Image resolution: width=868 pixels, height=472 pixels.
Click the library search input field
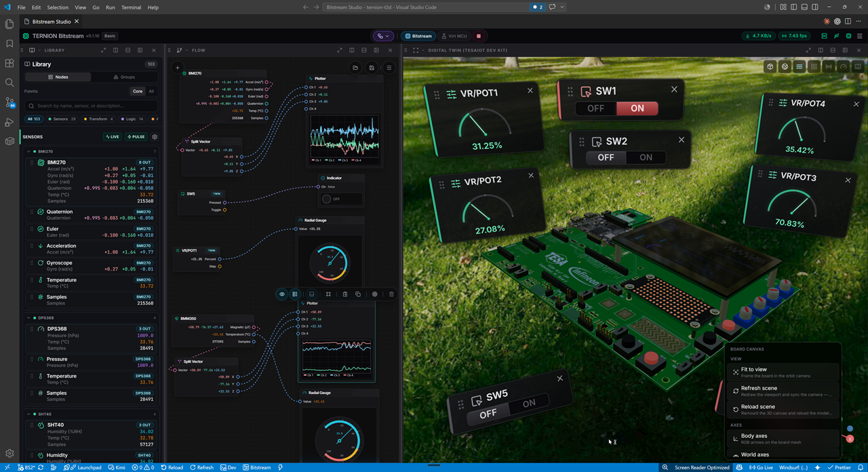coord(92,106)
